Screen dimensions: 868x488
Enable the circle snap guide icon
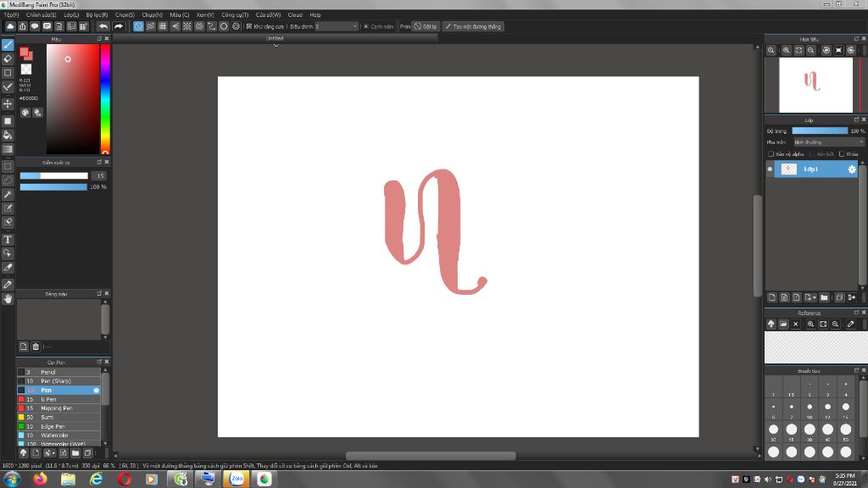pos(224,26)
